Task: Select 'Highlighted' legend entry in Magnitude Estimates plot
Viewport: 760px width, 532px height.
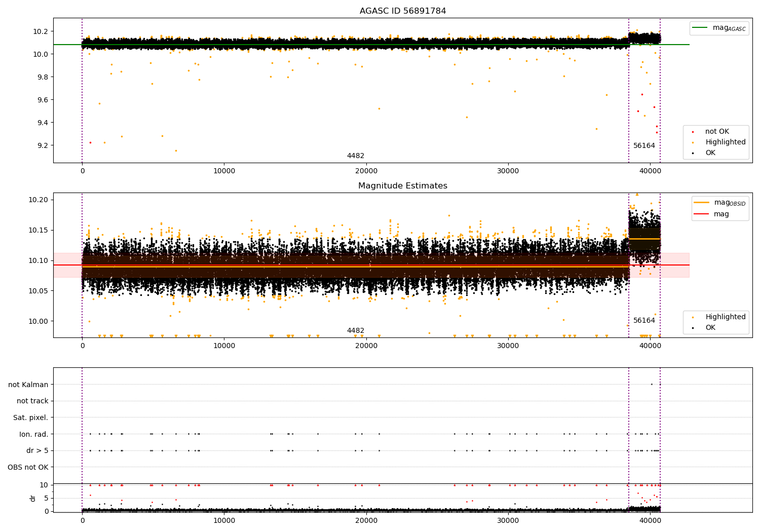Action: tap(725, 317)
